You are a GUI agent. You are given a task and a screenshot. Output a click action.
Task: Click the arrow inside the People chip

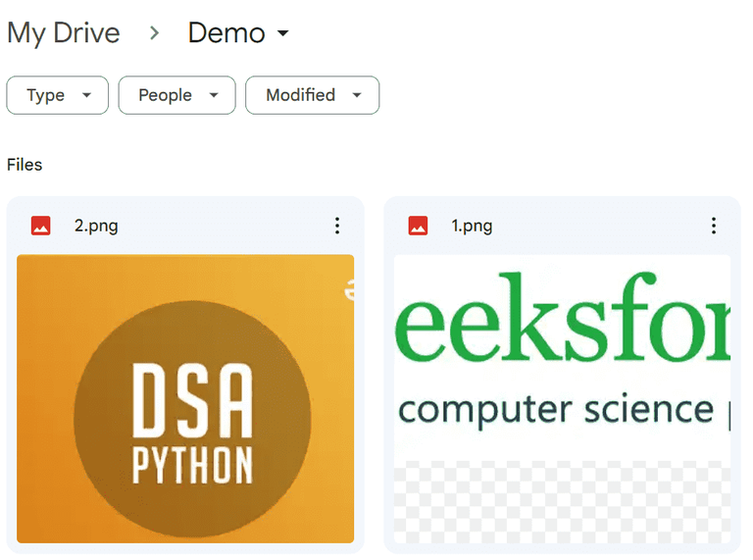point(214,95)
